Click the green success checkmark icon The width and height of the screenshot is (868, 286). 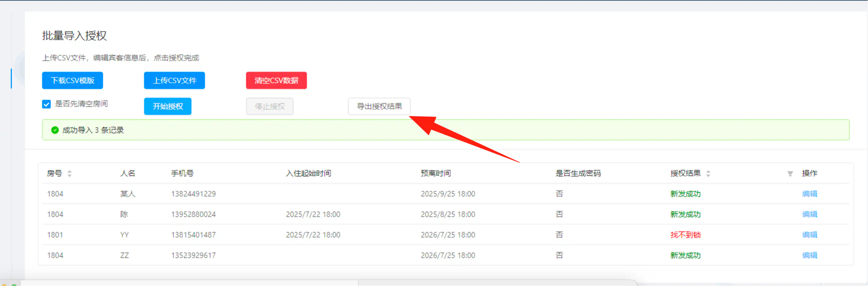coord(55,130)
